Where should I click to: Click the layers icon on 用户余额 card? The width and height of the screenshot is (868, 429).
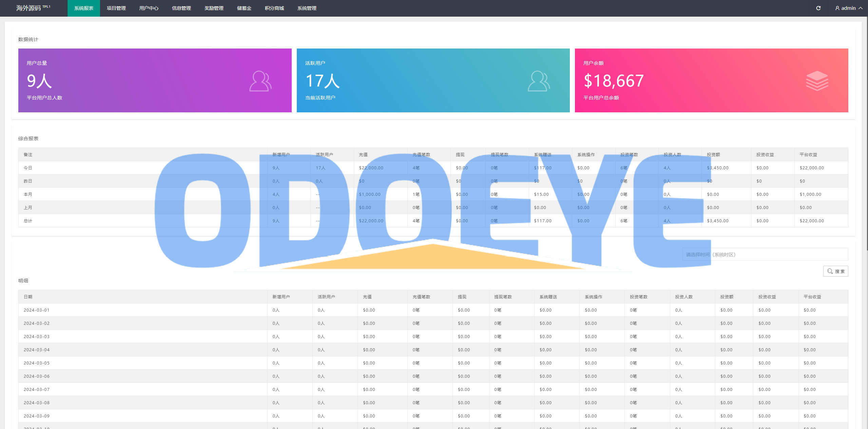817,81
